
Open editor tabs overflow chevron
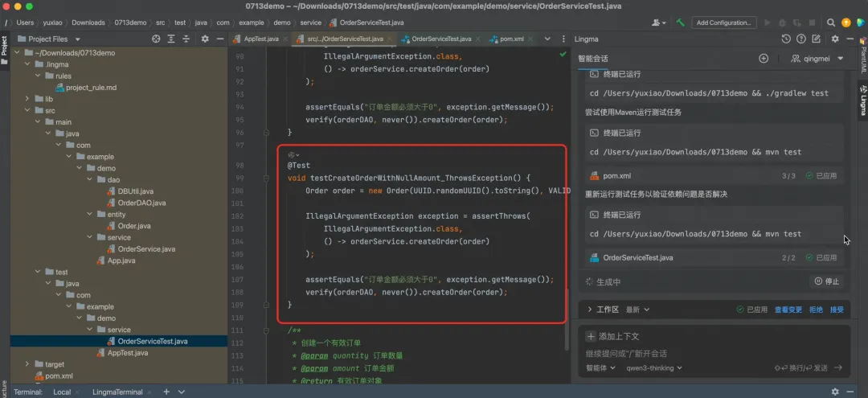click(547, 39)
